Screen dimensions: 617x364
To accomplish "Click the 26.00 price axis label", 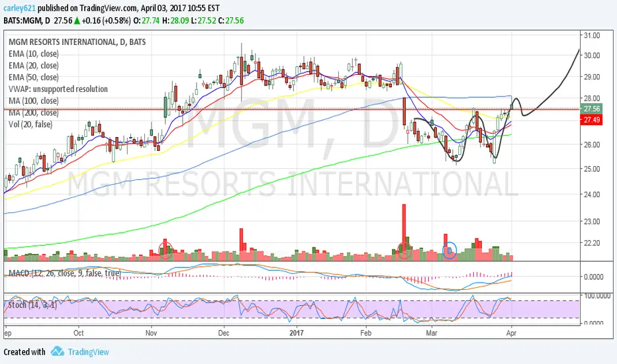I will [x=592, y=144].
